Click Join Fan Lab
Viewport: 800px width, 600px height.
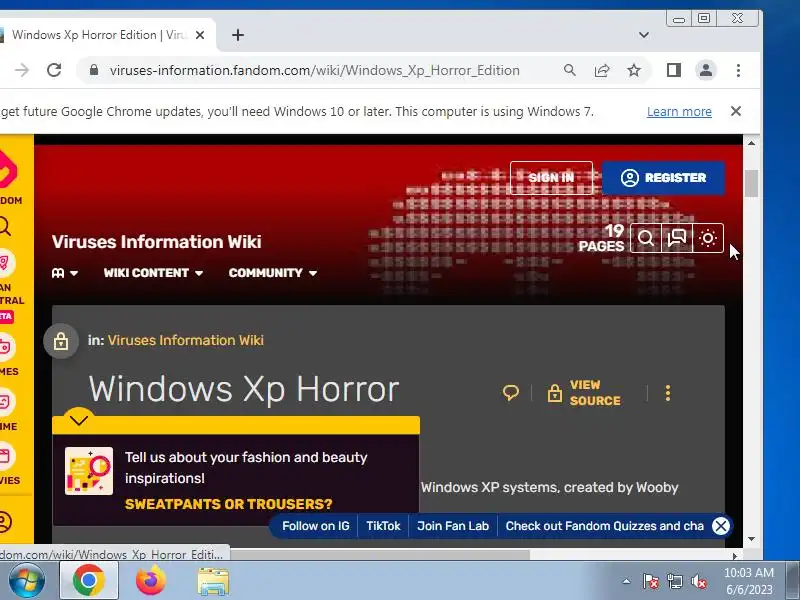pyautogui.click(x=453, y=526)
